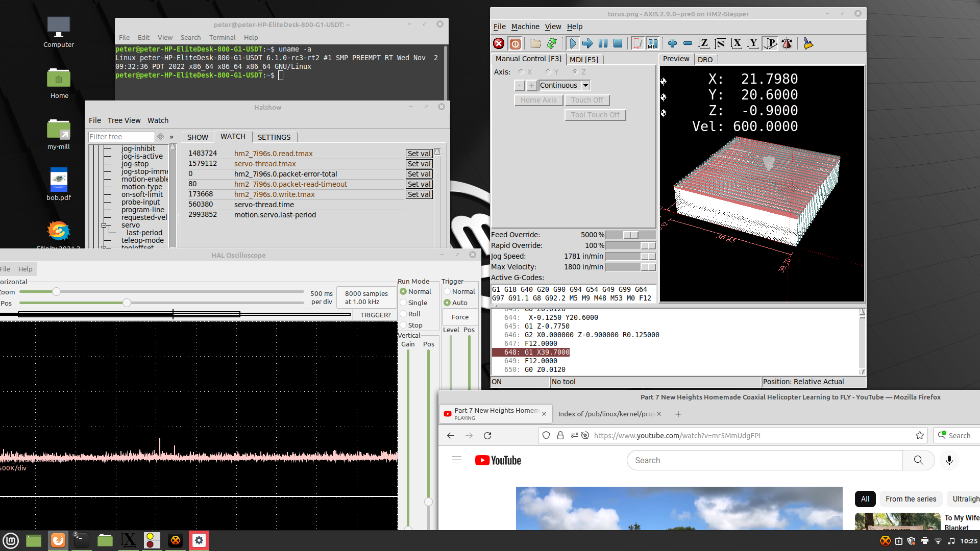Switch to the MDI [F5] tab

[584, 60]
